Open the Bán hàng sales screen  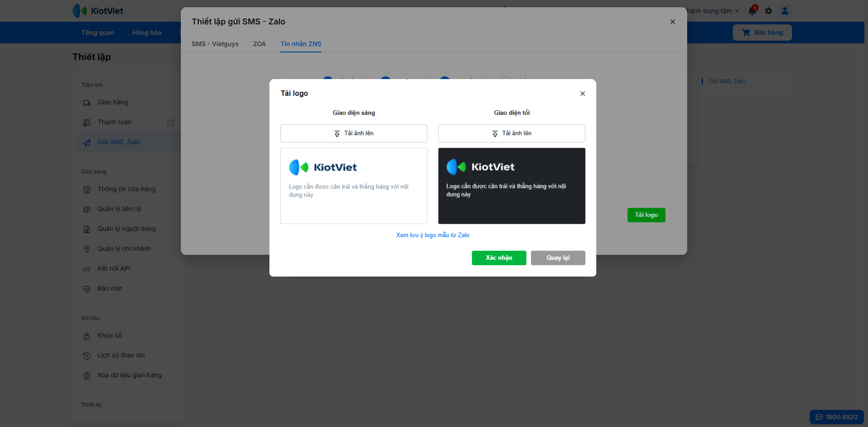(762, 33)
